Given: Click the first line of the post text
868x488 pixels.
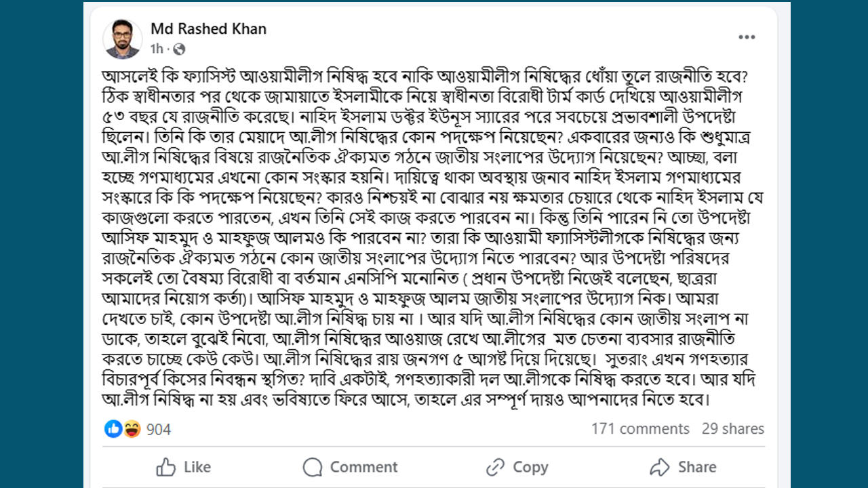Looking at the screenshot, I should (433, 74).
